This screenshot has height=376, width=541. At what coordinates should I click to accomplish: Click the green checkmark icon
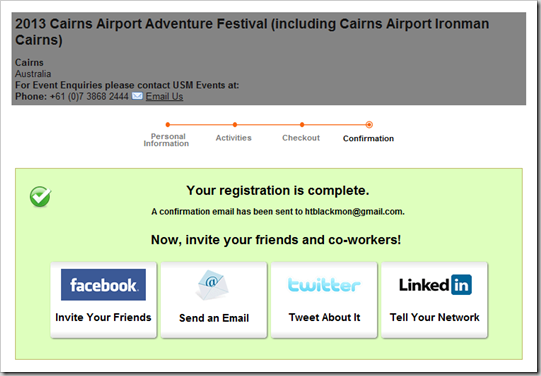pos(40,196)
